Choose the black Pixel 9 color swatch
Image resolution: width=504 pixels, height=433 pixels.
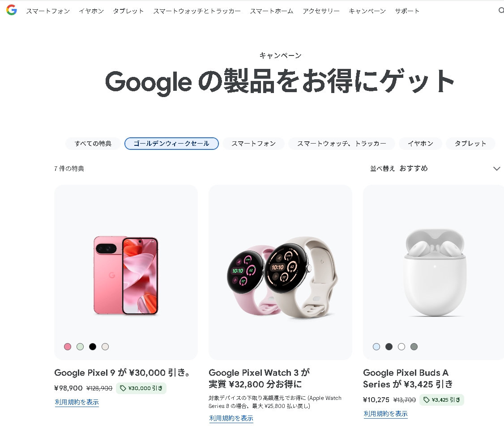(x=93, y=347)
